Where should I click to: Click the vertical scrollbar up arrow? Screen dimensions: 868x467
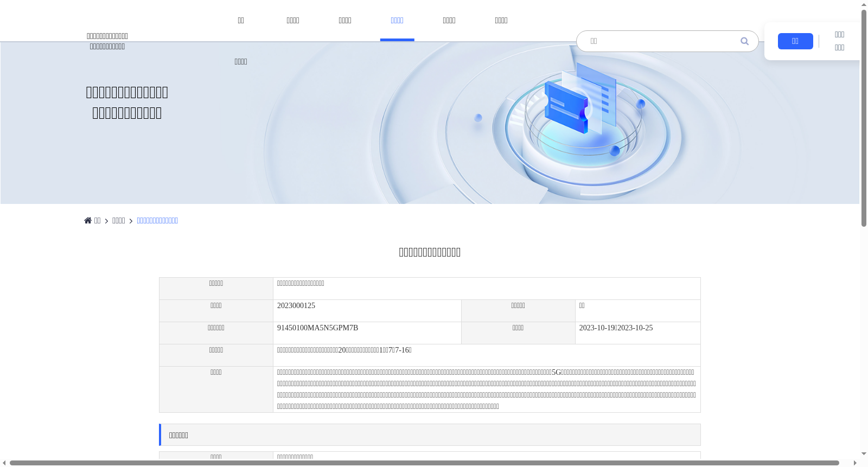(x=864, y=4)
